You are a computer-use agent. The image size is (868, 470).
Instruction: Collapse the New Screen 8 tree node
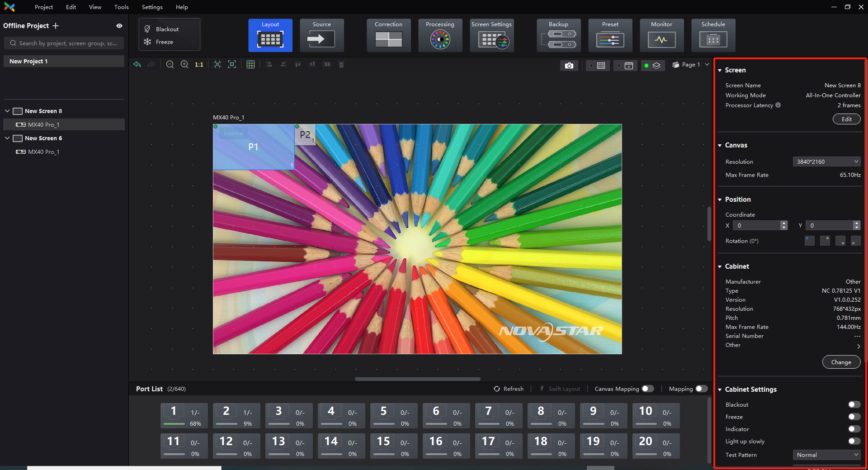[7, 111]
